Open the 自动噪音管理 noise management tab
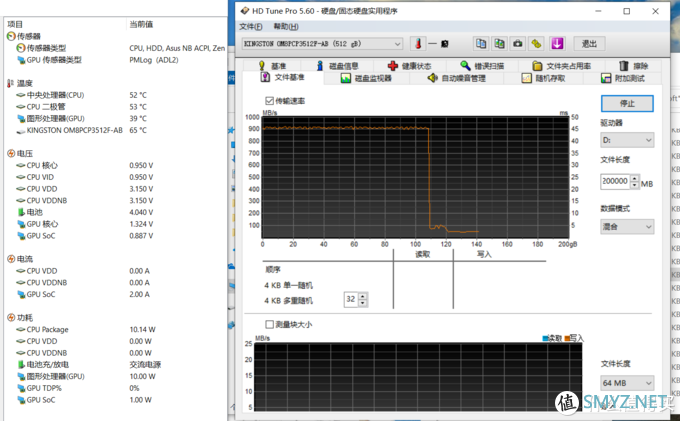 pyautogui.click(x=457, y=78)
